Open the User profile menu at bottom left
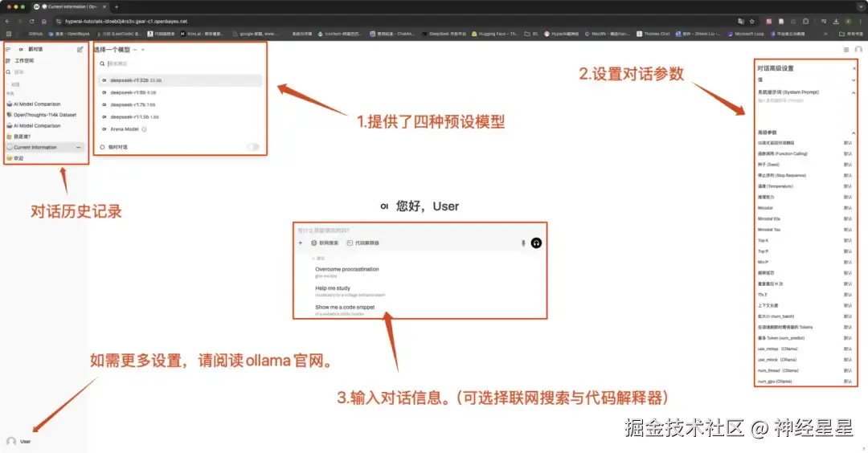Image resolution: width=868 pixels, height=453 pixels. tap(18, 442)
